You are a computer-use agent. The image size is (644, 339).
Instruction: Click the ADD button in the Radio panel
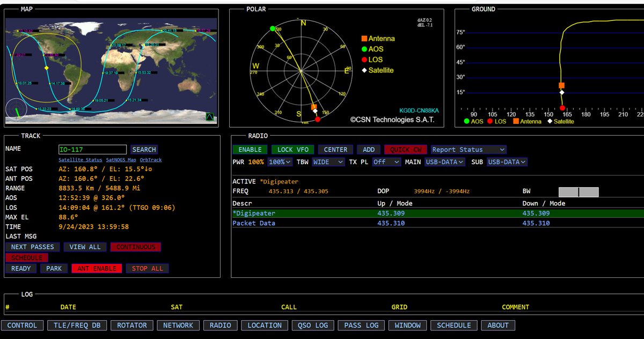(x=369, y=150)
